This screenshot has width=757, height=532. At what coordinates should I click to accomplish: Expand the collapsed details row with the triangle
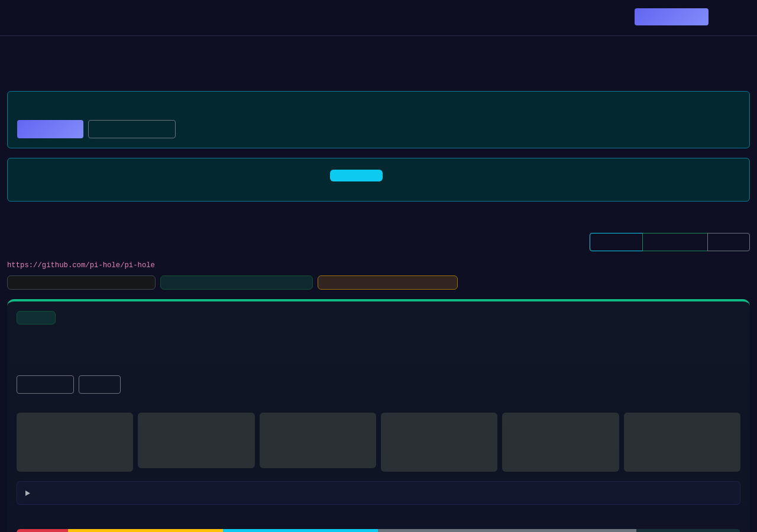[378, 493]
